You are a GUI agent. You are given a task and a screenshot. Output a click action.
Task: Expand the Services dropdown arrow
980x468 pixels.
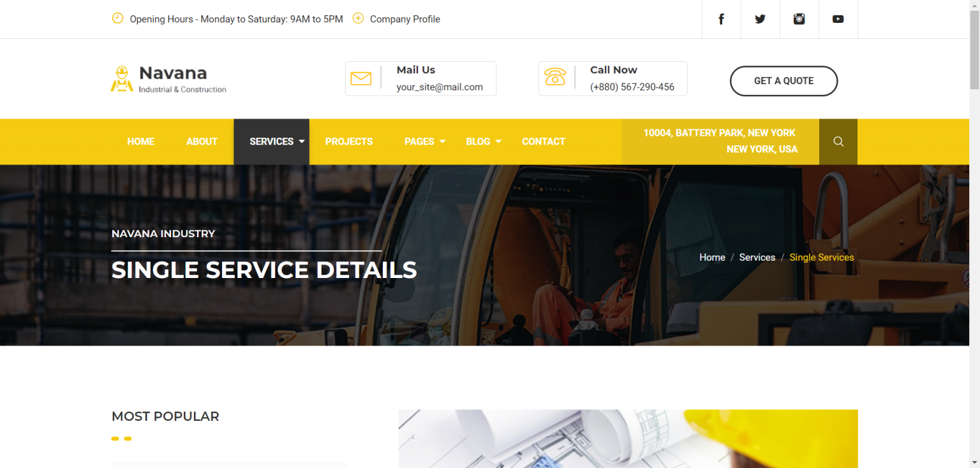pyautogui.click(x=302, y=142)
